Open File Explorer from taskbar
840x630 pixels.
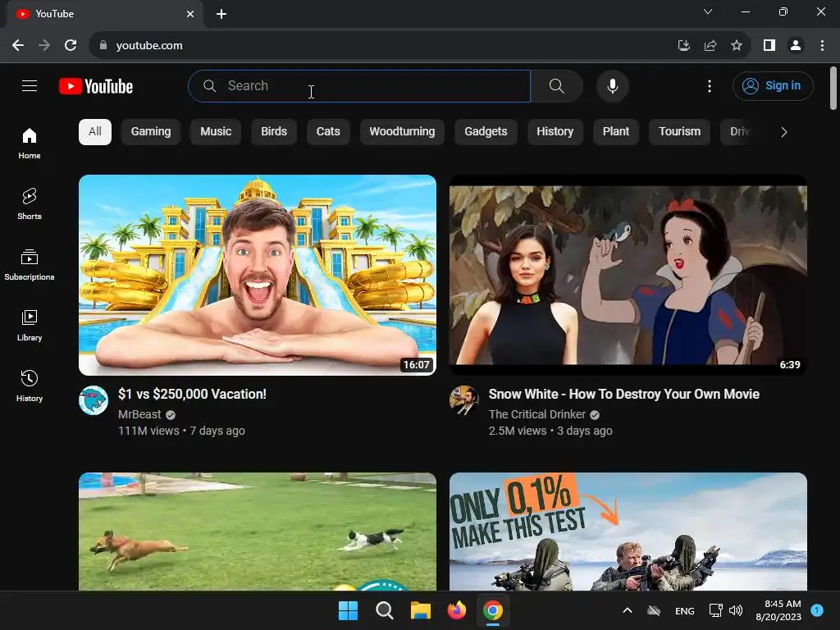pyautogui.click(x=421, y=610)
